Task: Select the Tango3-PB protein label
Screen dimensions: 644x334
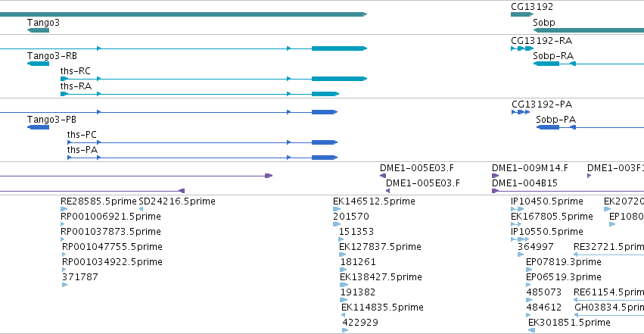Action: click(51, 120)
